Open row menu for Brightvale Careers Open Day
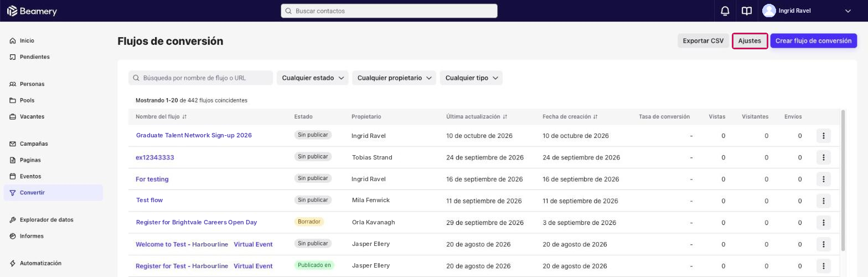Image resolution: width=868 pixels, height=277 pixels. [824, 222]
